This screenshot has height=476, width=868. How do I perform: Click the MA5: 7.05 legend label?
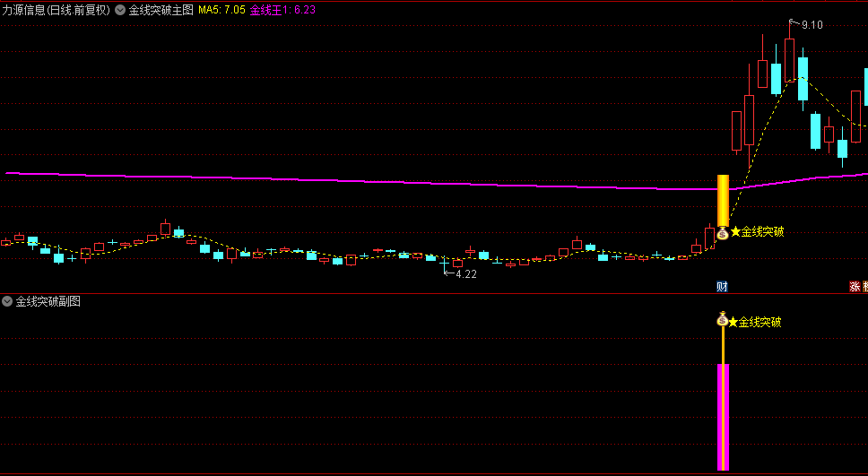(x=221, y=10)
